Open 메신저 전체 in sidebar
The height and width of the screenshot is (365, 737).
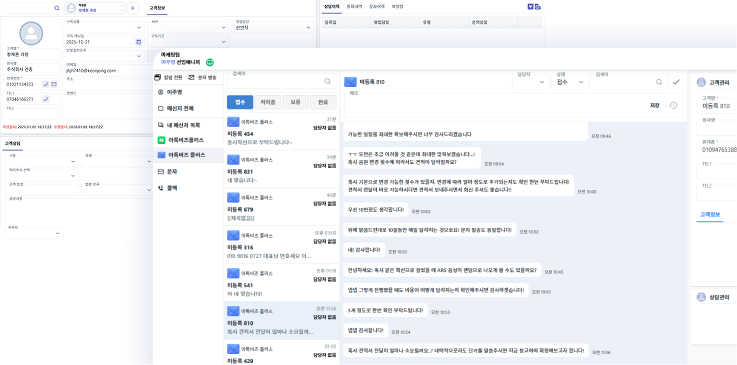188,108
